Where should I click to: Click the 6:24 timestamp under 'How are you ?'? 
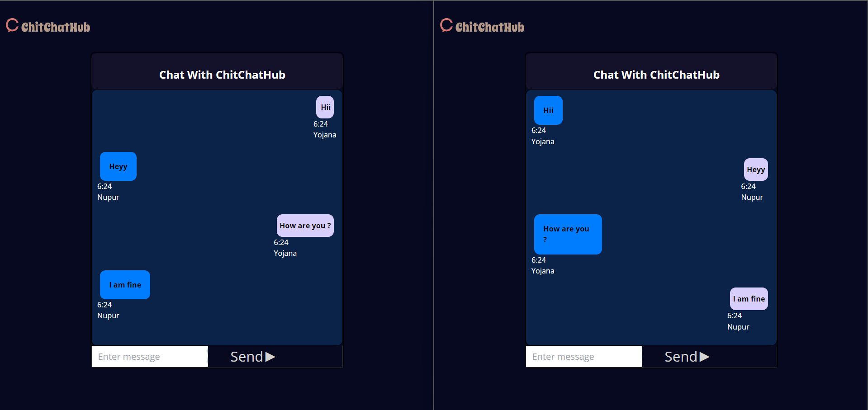pyautogui.click(x=281, y=242)
